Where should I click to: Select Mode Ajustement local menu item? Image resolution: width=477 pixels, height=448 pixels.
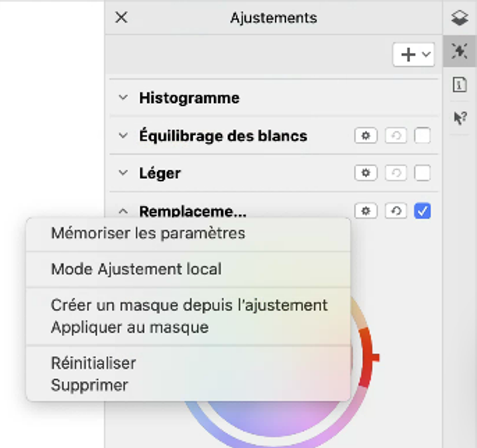pos(136,269)
